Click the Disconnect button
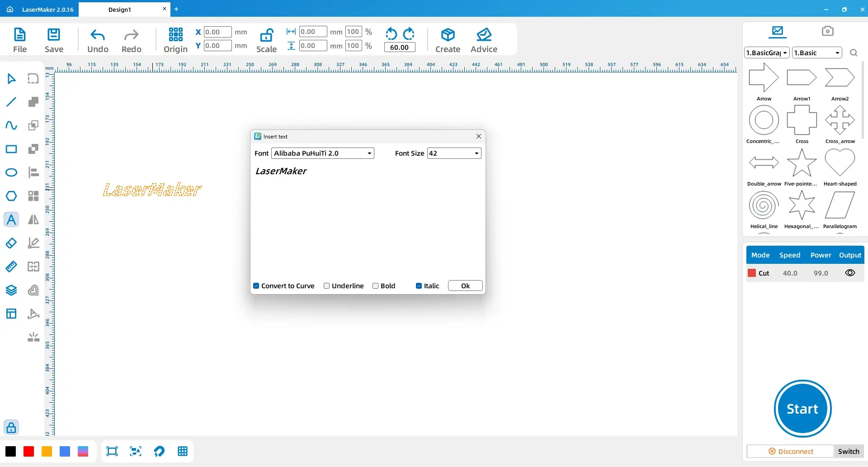868x467 pixels. click(x=790, y=452)
